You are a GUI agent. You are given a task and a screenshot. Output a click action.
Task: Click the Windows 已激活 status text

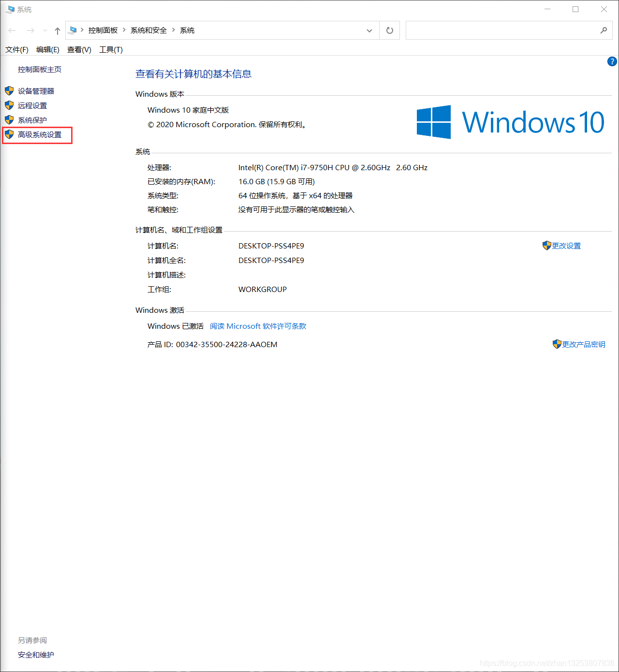(176, 326)
